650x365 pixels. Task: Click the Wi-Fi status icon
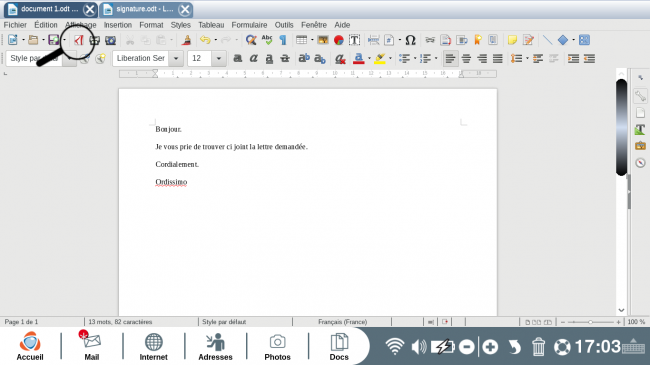(395, 346)
